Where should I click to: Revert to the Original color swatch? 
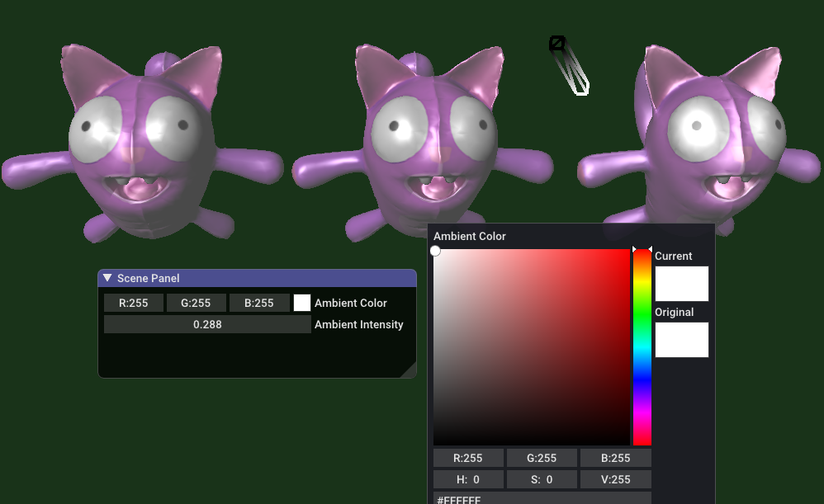point(682,340)
